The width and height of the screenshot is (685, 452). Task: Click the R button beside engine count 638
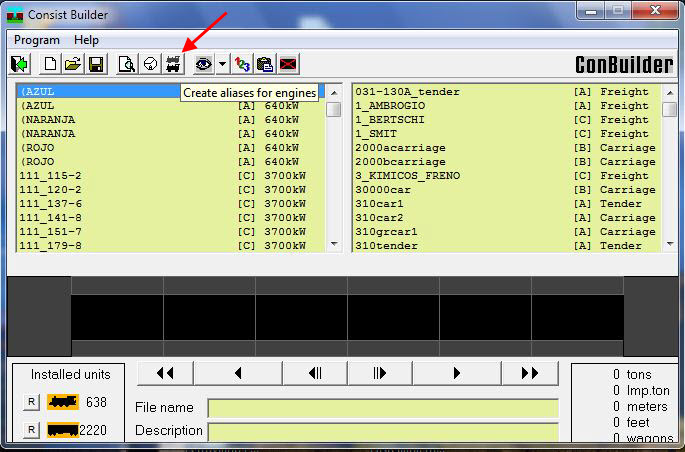32,402
